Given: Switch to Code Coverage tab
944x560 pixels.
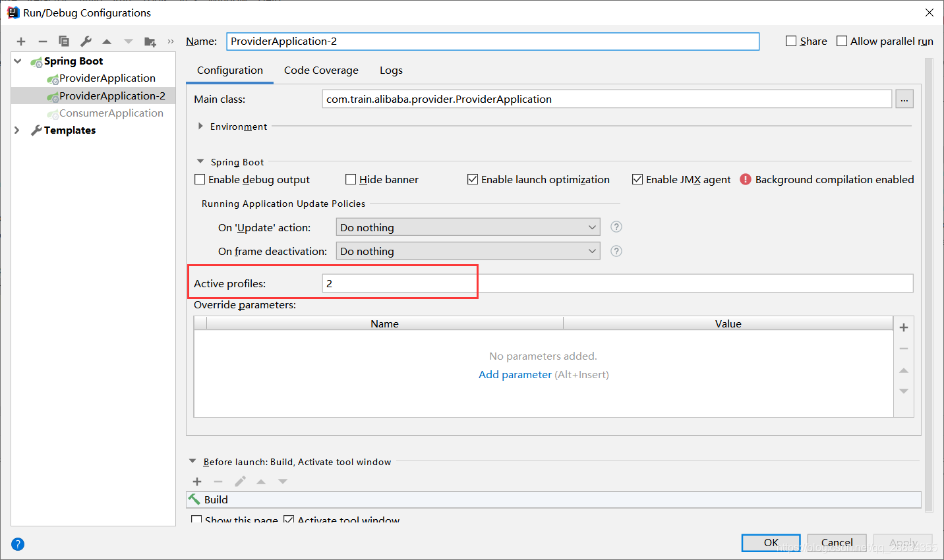Looking at the screenshot, I should (321, 70).
